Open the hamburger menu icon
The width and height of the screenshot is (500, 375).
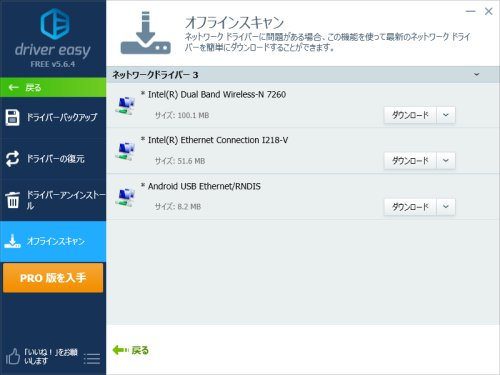(x=92, y=359)
